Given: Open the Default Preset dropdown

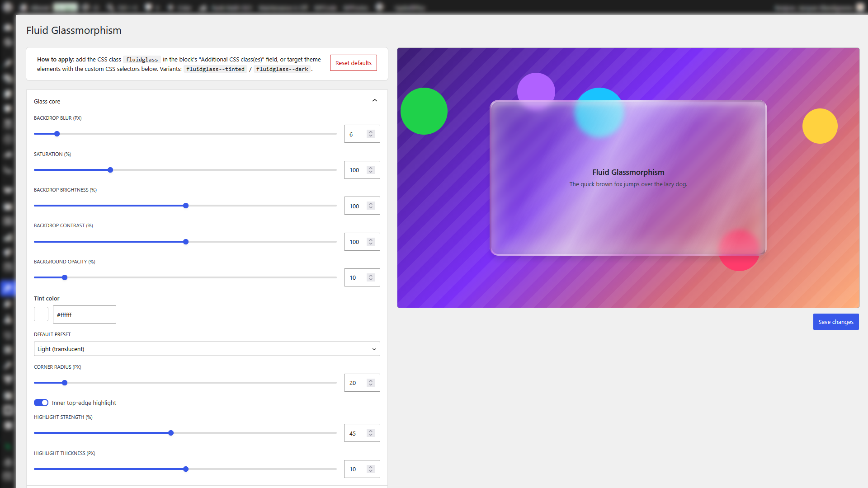Looking at the screenshot, I should click(207, 349).
